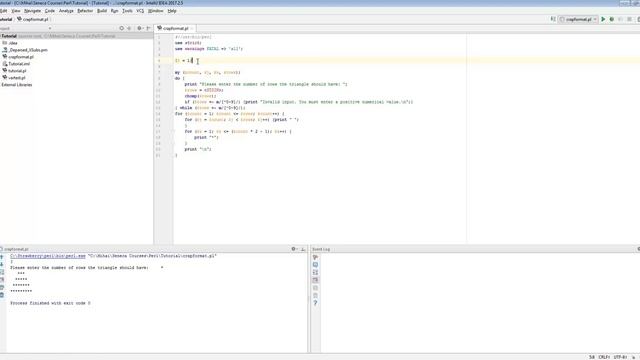Click scroll to end icon in Run console
The image size is (640, 360).
pos(2,280)
